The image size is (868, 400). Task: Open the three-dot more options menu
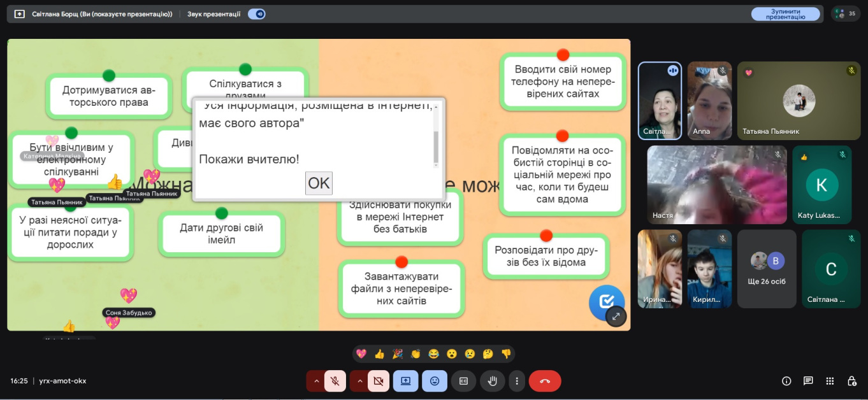(517, 381)
